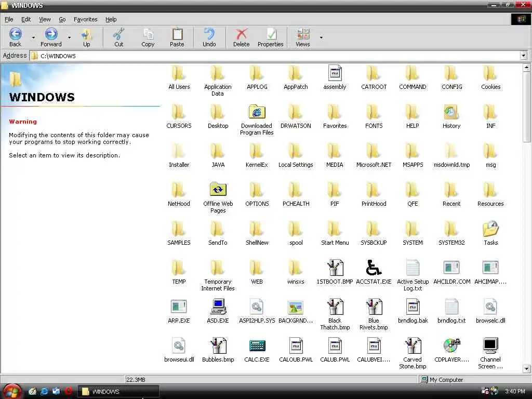This screenshot has width=532, height=399.
Task: Open the Back history dropdown arrow
Action: pos(33,37)
